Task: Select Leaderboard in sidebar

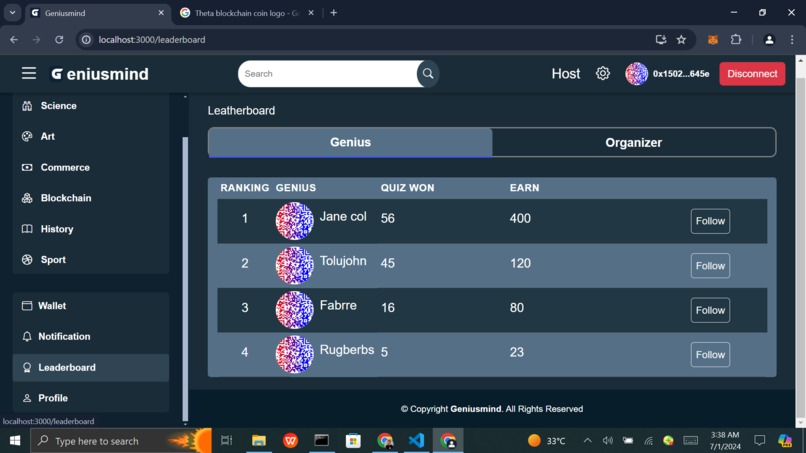Action: pyautogui.click(x=90, y=367)
